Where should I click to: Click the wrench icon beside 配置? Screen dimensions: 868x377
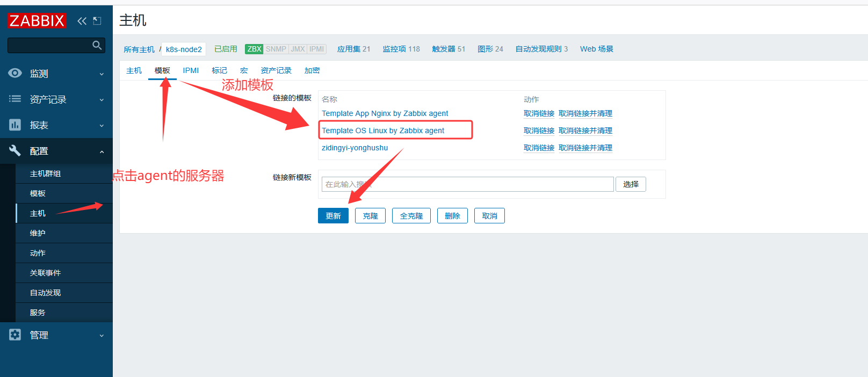click(15, 151)
